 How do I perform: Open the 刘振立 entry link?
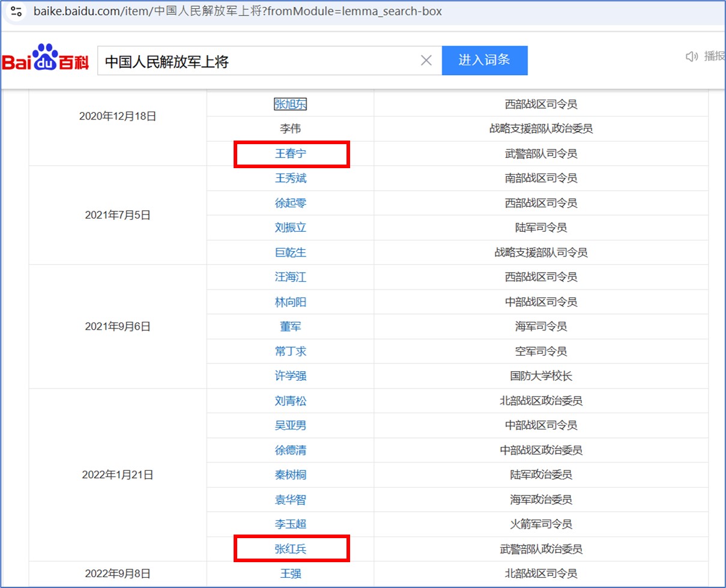click(x=291, y=228)
